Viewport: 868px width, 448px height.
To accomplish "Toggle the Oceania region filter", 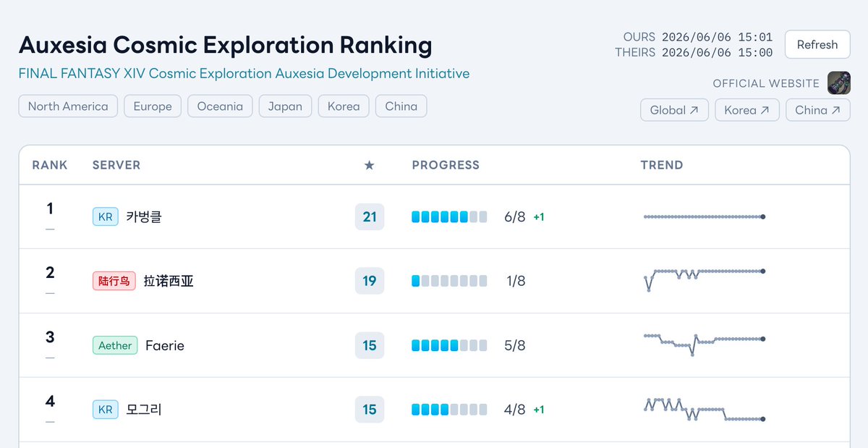I will pyautogui.click(x=220, y=106).
